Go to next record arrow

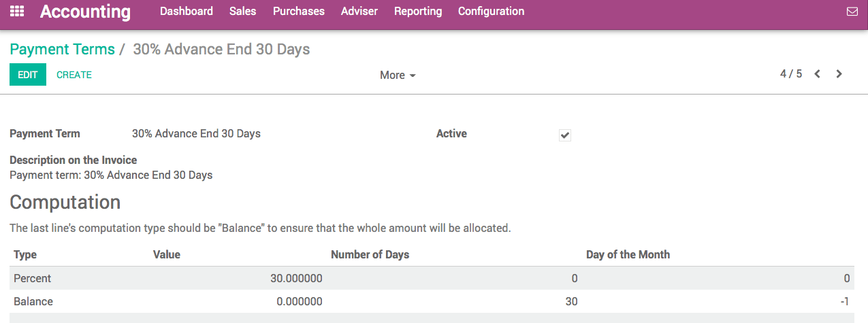[x=839, y=74]
